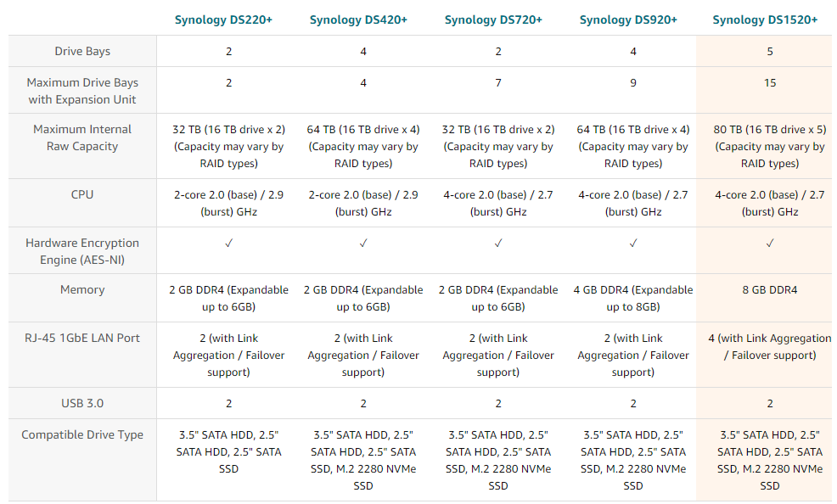Click the Memory row label
Screen dimensions: 837x504
click(82, 289)
